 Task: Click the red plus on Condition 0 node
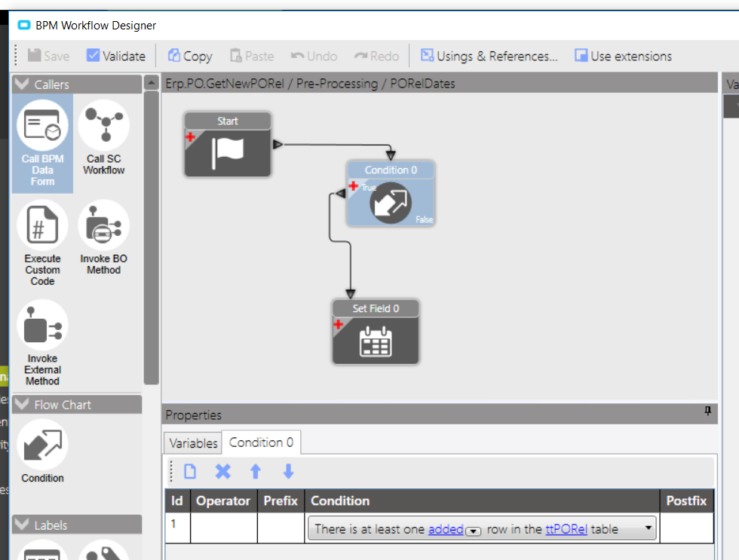353,186
